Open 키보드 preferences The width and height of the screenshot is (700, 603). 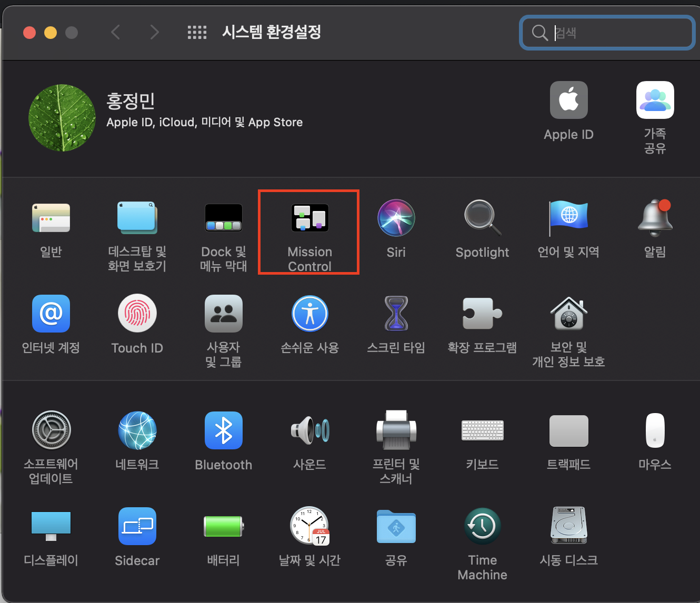(x=482, y=430)
